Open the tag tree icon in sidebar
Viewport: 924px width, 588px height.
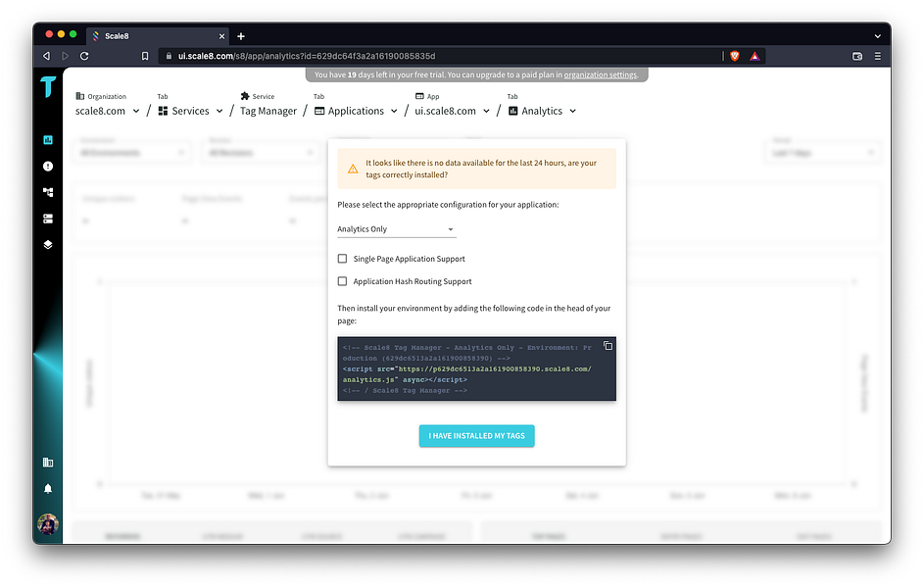48,192
